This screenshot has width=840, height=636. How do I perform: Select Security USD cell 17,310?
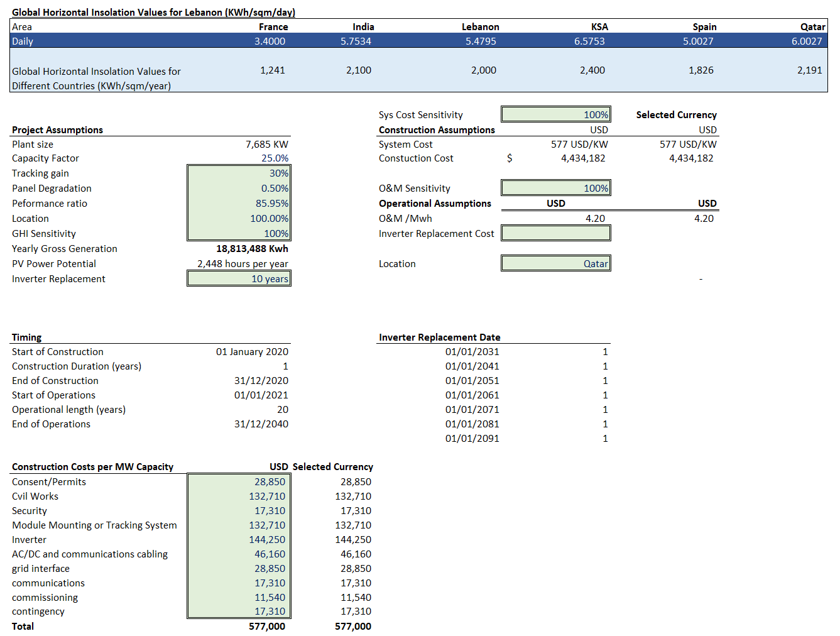pos(239,510)
